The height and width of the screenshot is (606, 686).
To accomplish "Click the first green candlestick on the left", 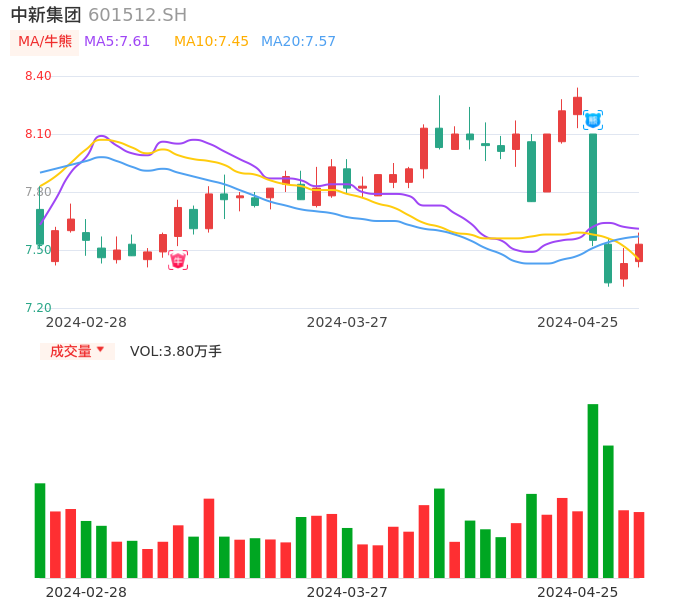I will [x=40, y=227].
